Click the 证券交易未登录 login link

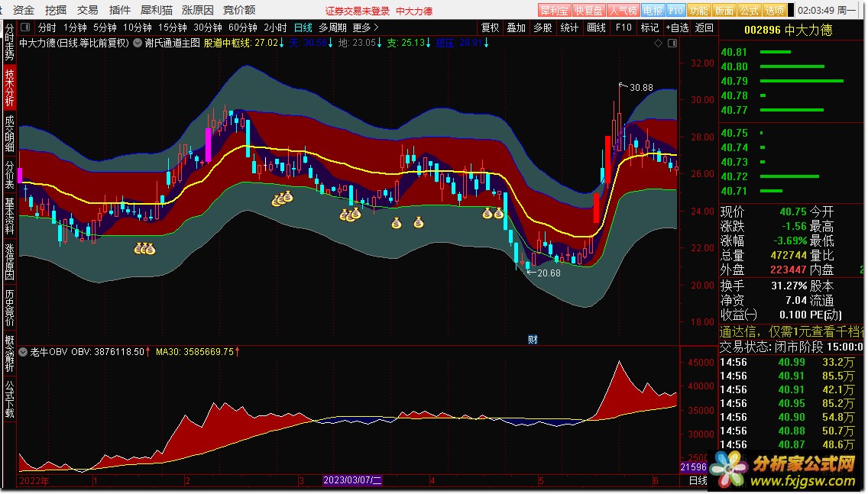click(357, 11)
